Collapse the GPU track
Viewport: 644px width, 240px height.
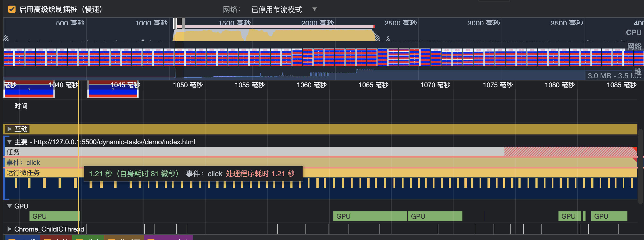pyautogui.click(x=9, y=206)
